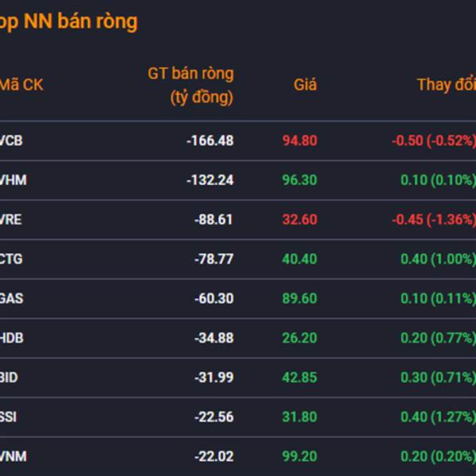Click change value -0.50 (-0.52%)
476x476 pixels.
tap(434, 140)
